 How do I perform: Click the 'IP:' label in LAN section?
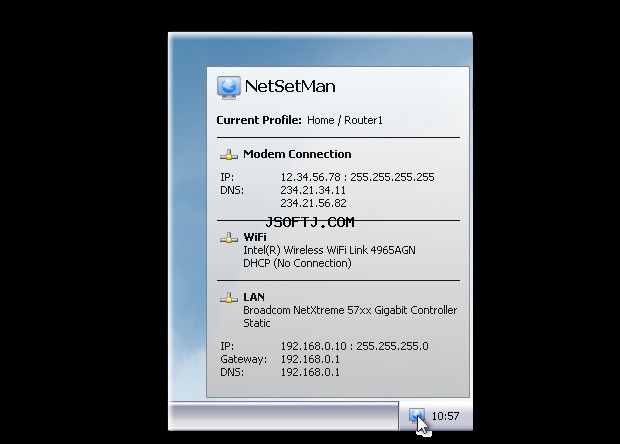pyautogui.click(x=227, y=346)
